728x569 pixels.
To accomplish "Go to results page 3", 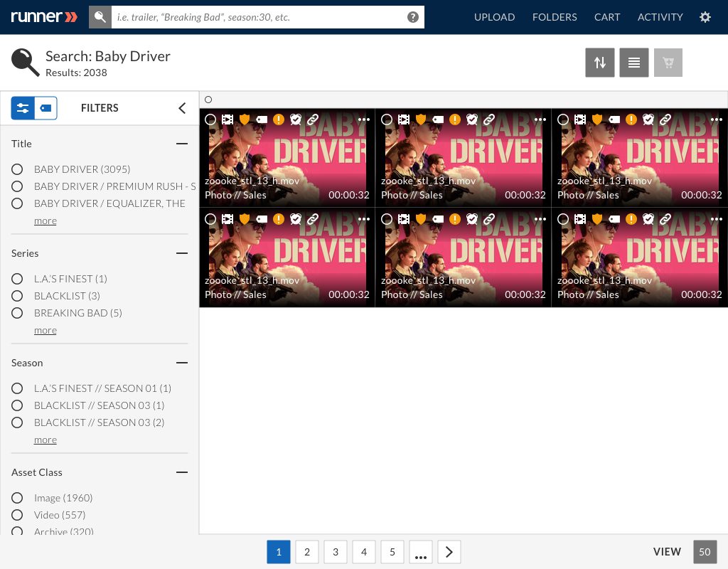I will click(x=336, y=552).
